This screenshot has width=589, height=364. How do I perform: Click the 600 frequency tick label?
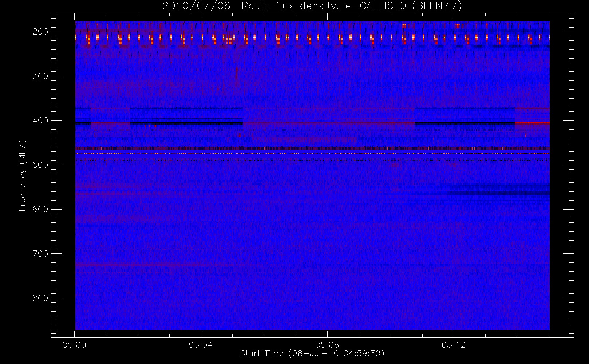pyautogui.click(x=40, y=209)
